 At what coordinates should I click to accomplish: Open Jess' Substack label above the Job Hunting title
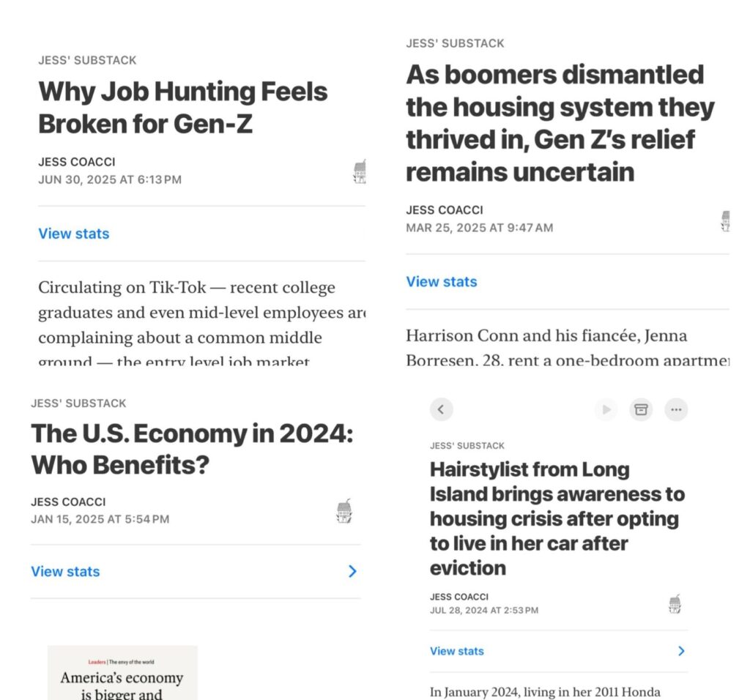pos(87,60)
